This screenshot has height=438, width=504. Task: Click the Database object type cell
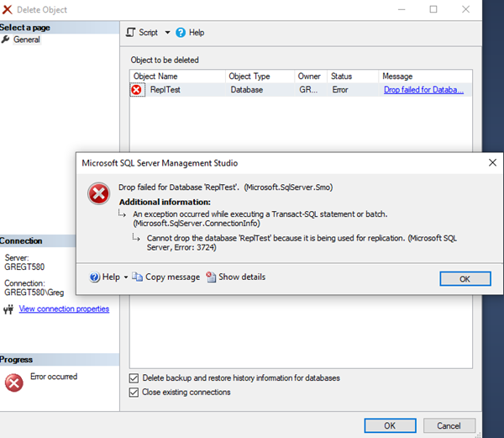pos(247,90)
